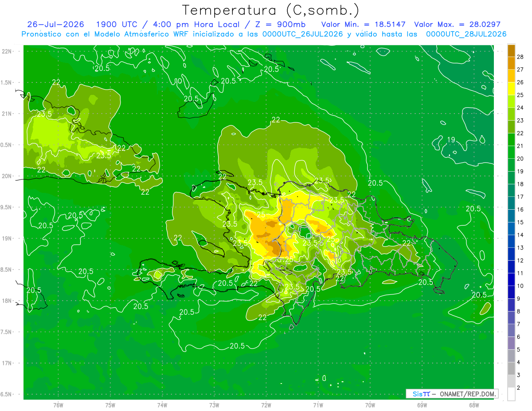Click the 22N latitude axis label

pos(6,51)
